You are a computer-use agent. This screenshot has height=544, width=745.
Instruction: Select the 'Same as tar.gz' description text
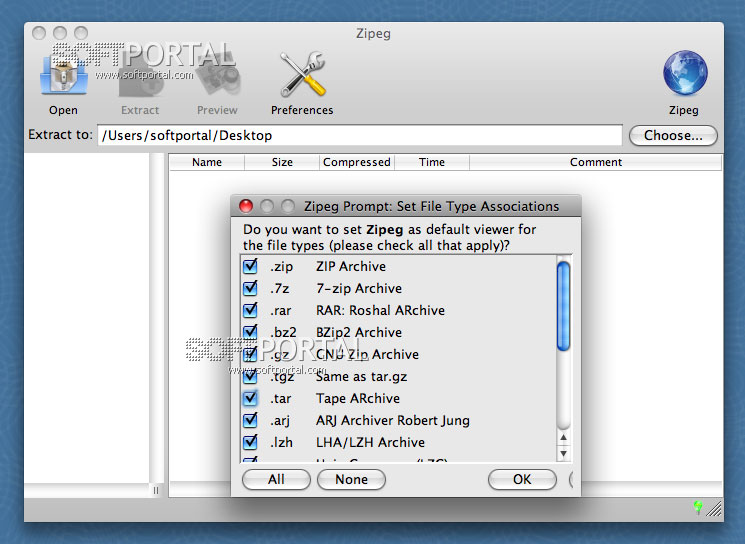(x=362, y=377)
